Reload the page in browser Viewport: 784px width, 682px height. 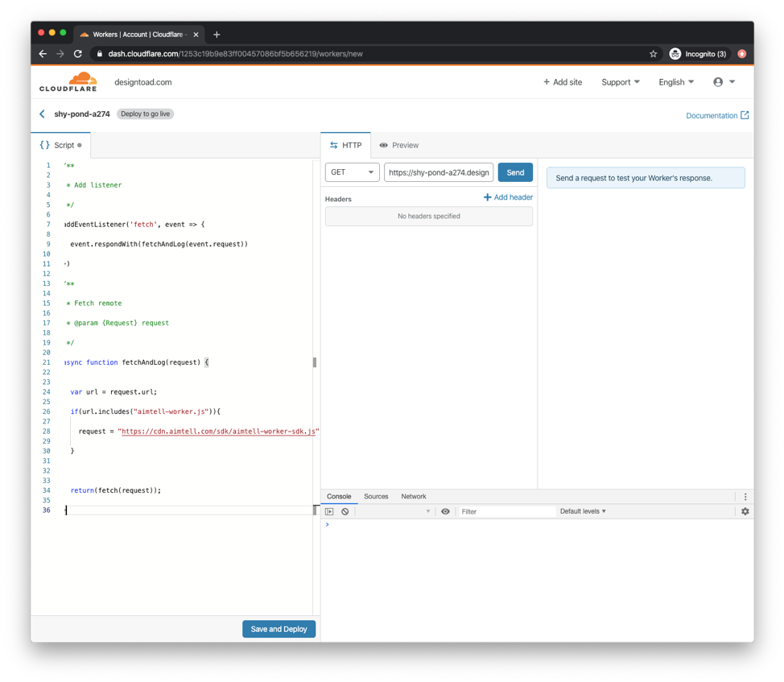point(78,54)
